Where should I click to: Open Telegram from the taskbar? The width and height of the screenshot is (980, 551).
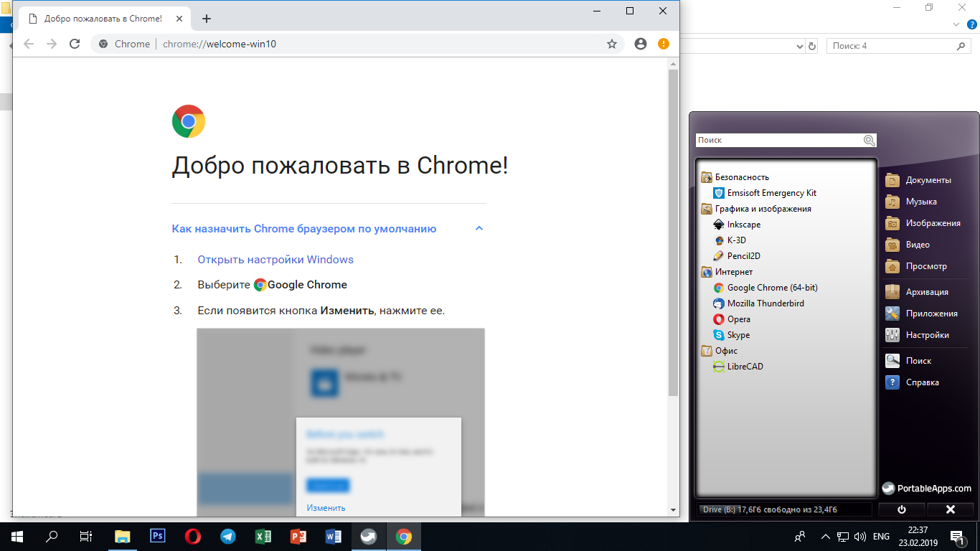click(x=228, y=536)
